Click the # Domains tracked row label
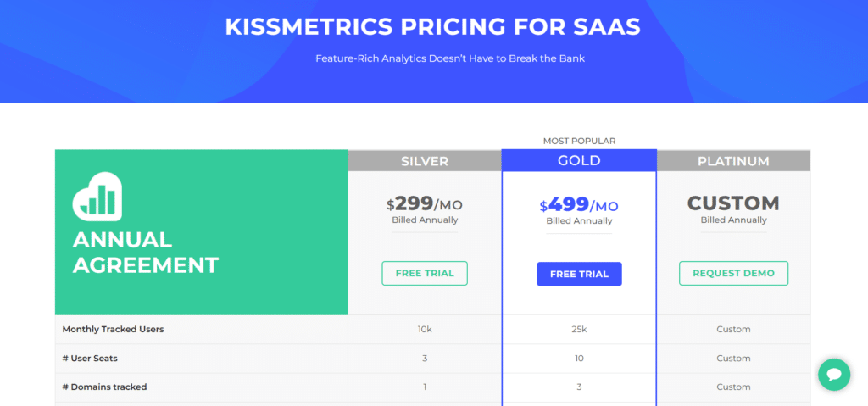The width and height of the screenshot is (868, 406). point(104,387)
